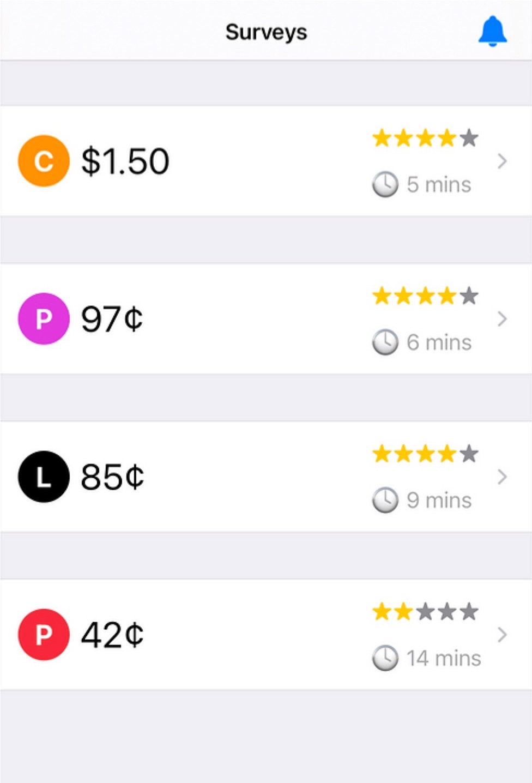
Task: Click the clock icon beside 6 mins
Action: click(x=385, y=342)
